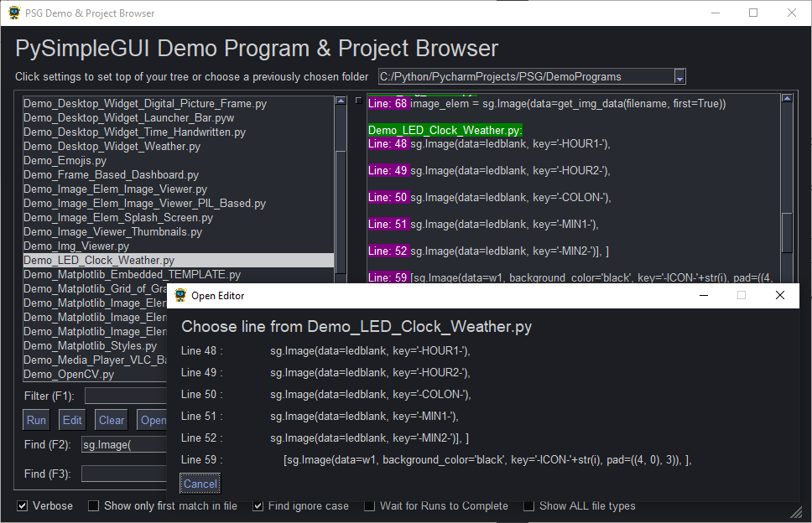Image resolution: width=812 pixels, height=523 pixels.
Task: Click the file list scrollbar thumb
Action: click(x=341, y=212)
